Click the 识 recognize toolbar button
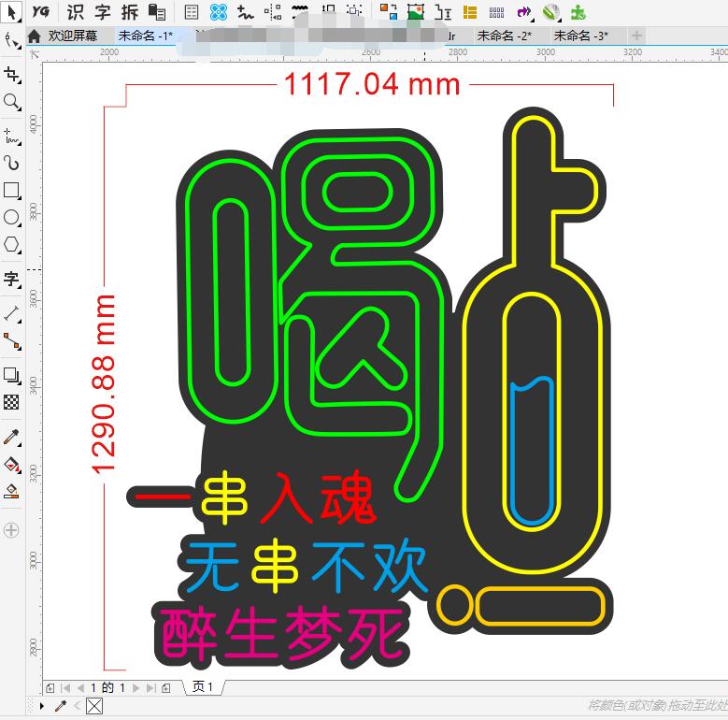The width and height of the screenshot is (728, 720). [x=75, y=12]
